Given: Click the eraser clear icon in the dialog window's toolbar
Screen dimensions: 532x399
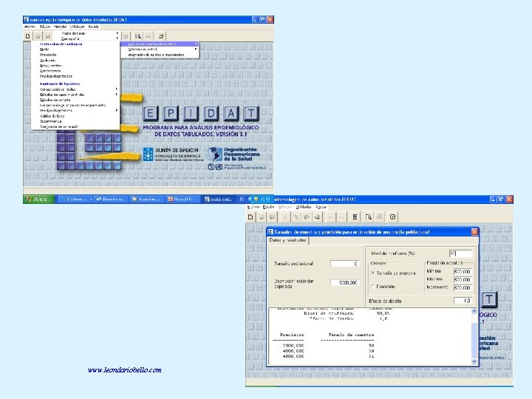Looking at the screenshot, I should point(317,216).
